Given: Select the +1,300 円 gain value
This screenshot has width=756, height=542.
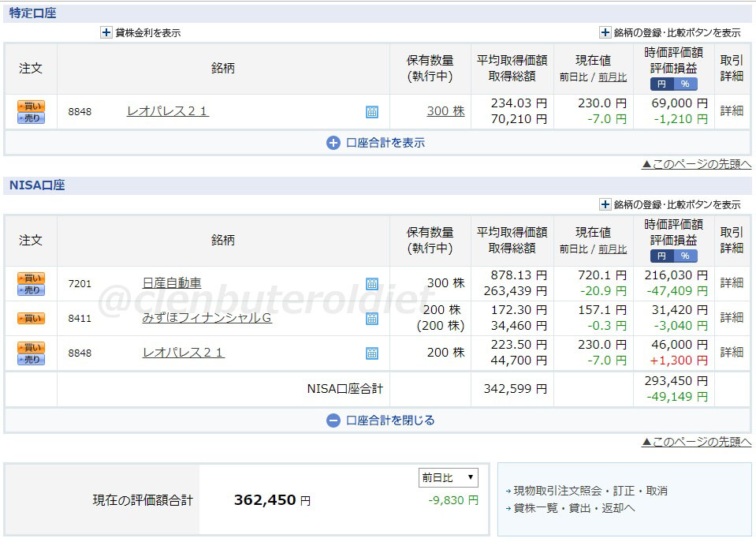Looking at the screenshot, I should (679, 361).
